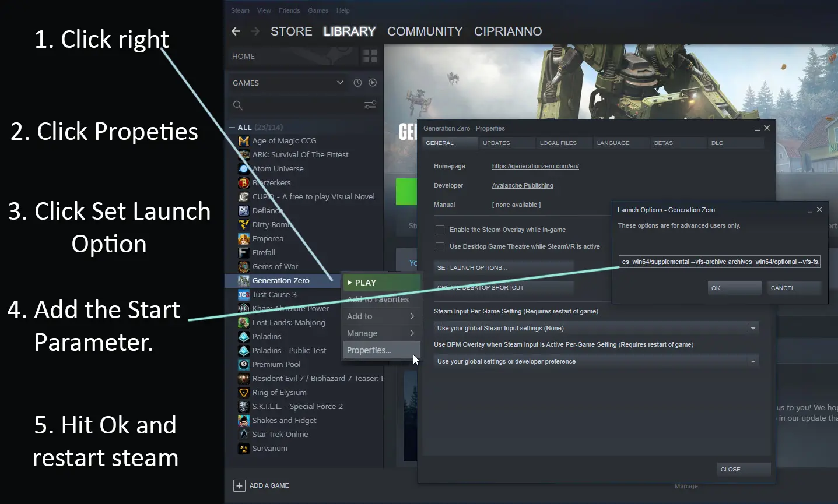Select the GENERAL tab in Properties
This screenshot has width=838, height=504.
tap(450, 143)
